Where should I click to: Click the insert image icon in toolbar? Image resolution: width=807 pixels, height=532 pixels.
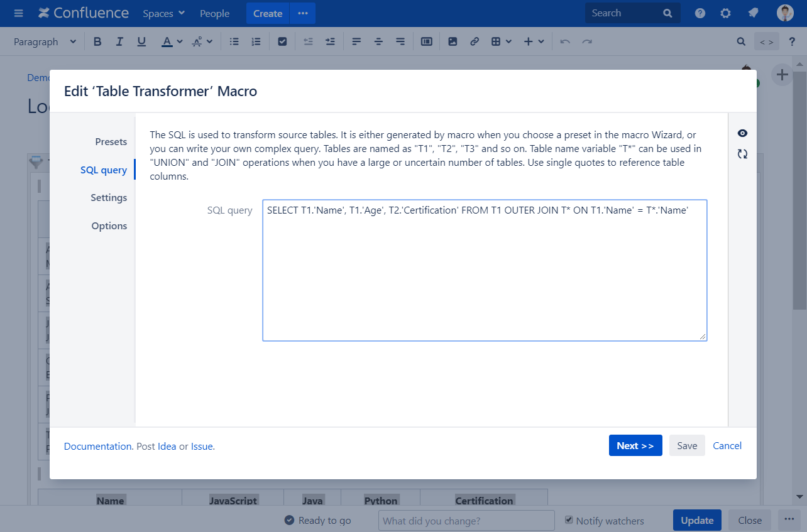point(453,41)
